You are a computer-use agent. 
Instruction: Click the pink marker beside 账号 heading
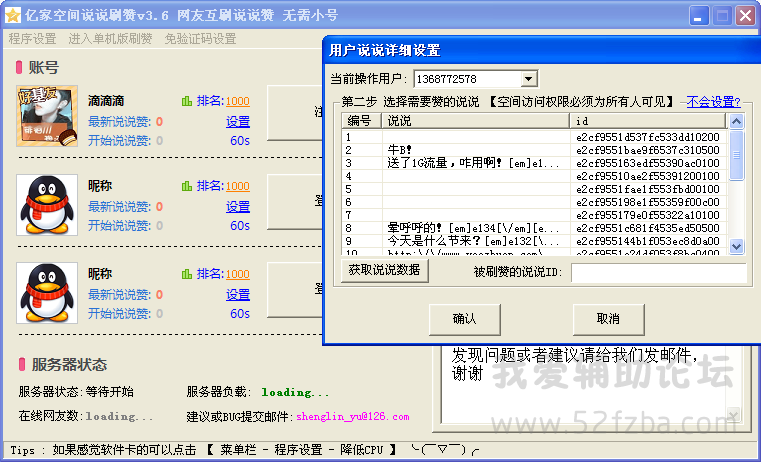[19, 67]
